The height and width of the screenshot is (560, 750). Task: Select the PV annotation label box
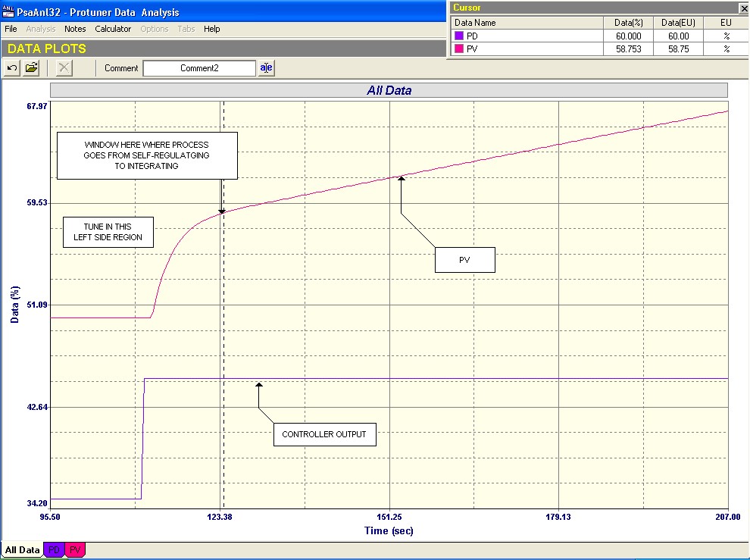pyautogui.click(x=464, y=260)
